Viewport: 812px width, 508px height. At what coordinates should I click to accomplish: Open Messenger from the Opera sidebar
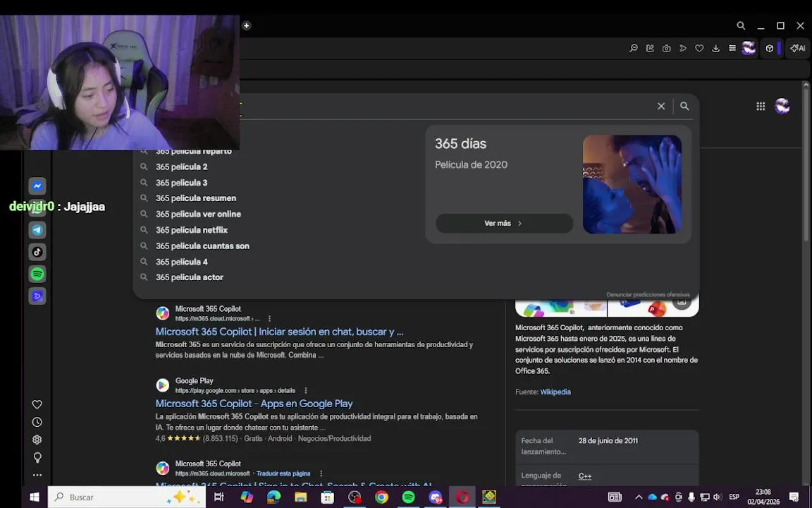(37, 186)
